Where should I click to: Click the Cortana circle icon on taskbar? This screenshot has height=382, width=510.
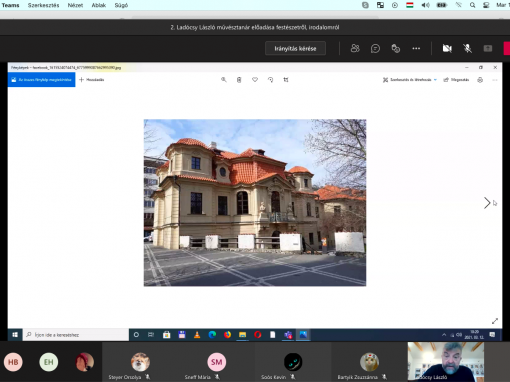[x=136, y=335]
